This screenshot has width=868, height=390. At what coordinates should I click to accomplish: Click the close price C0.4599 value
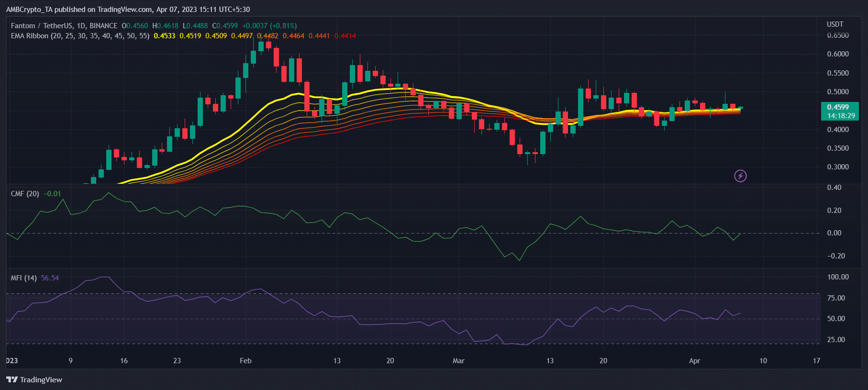[x=225, y=26]
